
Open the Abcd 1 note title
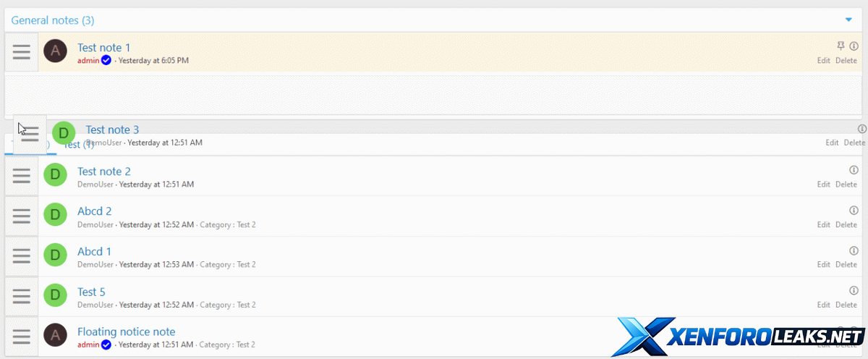coord(95,252)
